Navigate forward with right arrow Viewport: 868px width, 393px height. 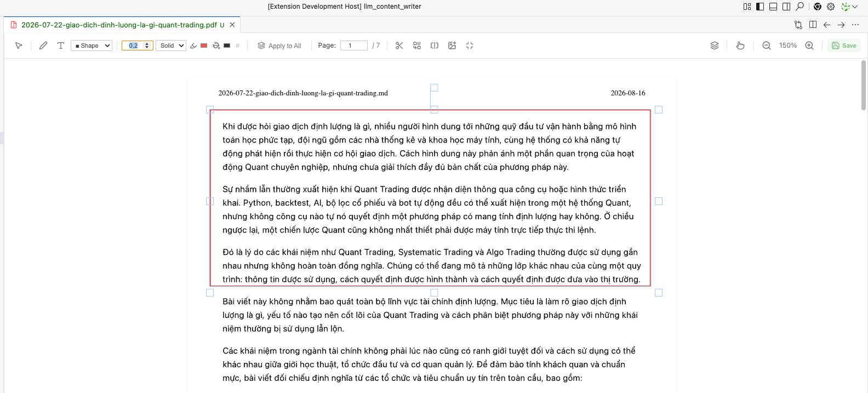tap(841, 25)
